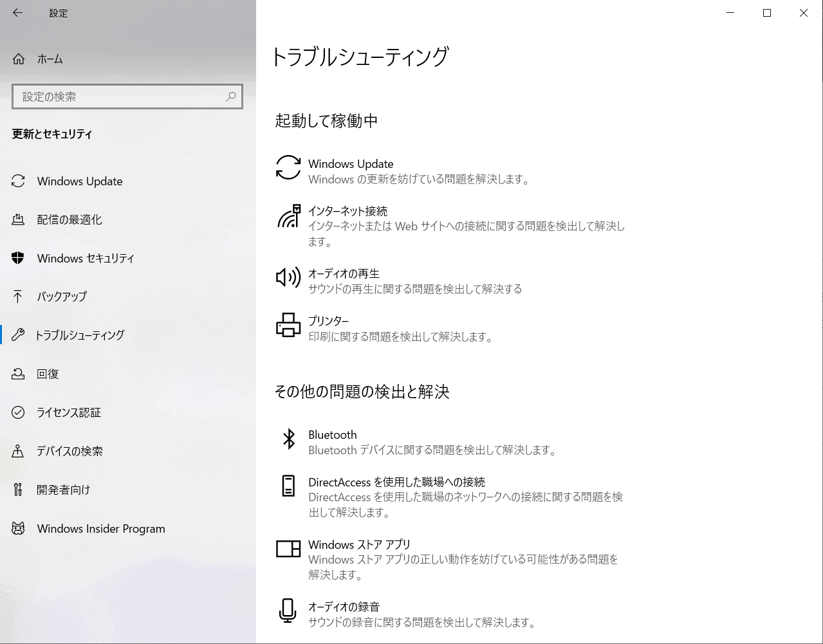Click the Bluetooth symbol icon
Viewport: 823px width, 644px height.
pos(289,439)
